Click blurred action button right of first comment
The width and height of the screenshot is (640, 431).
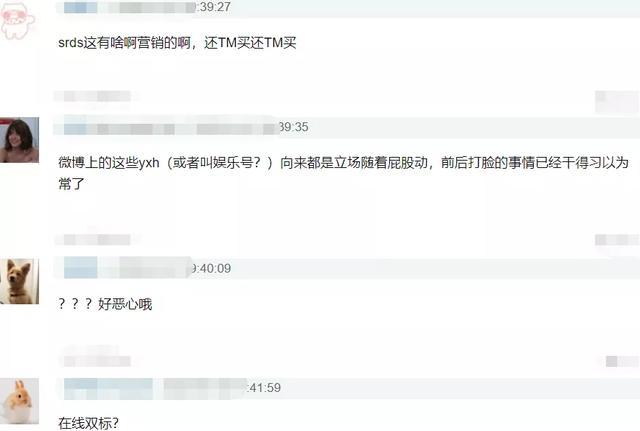pyautogui.click(x=617, y=101)
